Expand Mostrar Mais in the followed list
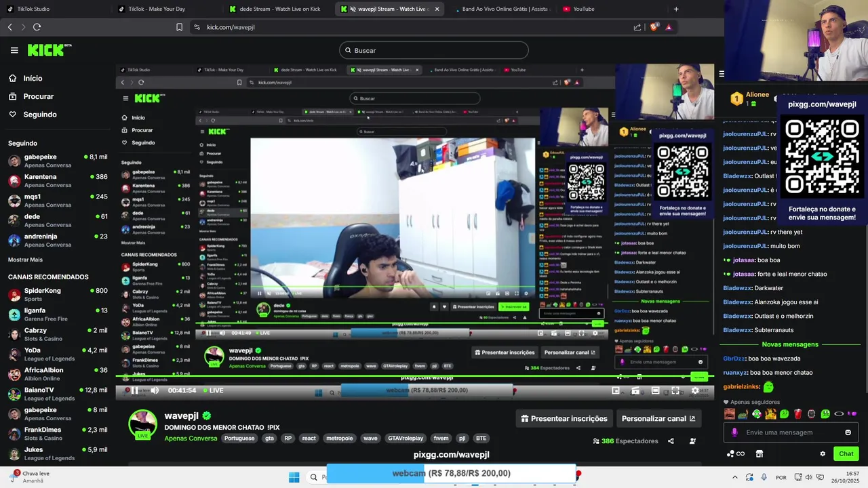Screen dimensions: 868x488 tap(25, 260)
